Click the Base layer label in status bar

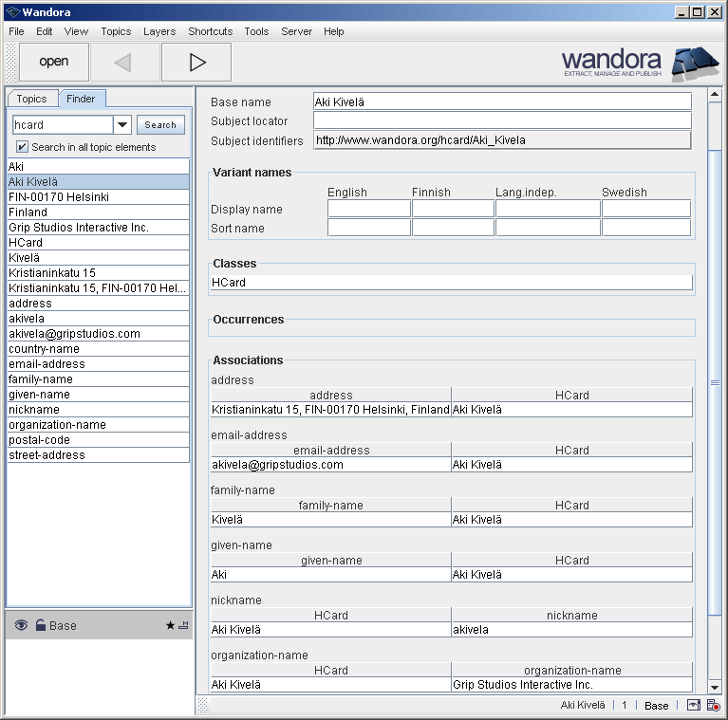pos(657,705)
